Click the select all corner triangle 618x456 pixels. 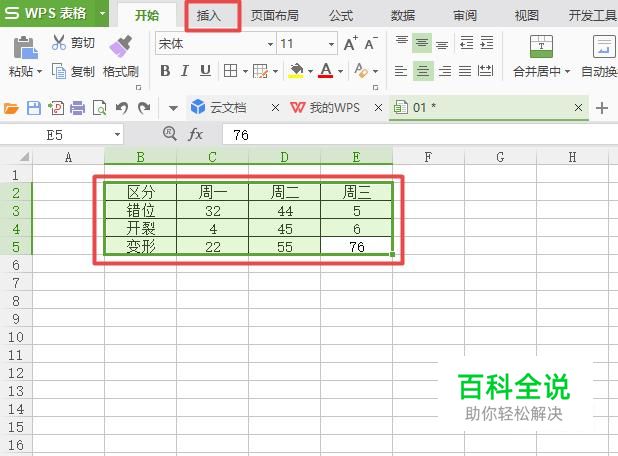click(24, 157)
